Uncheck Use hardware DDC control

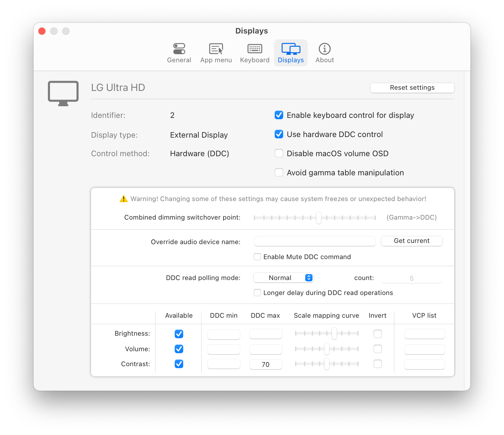[279, 134]
